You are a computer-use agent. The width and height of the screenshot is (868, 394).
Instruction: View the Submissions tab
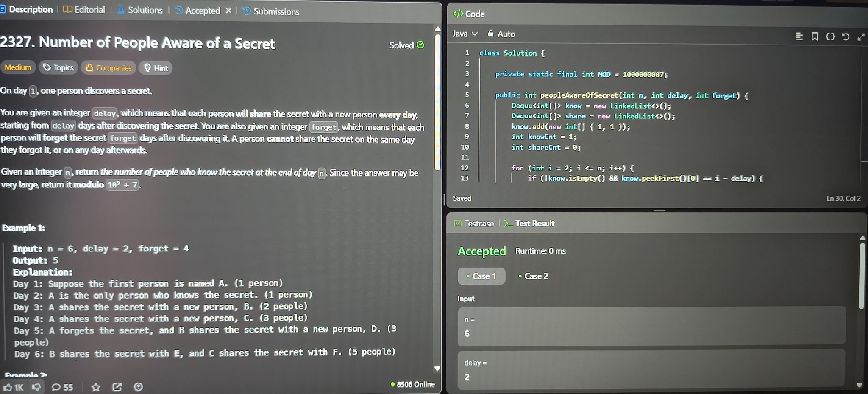271,11
